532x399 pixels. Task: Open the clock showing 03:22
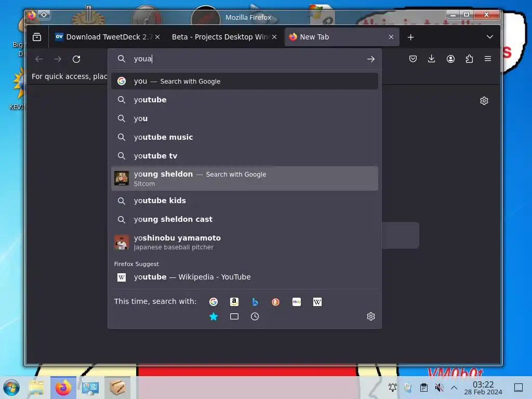[483, 388]
